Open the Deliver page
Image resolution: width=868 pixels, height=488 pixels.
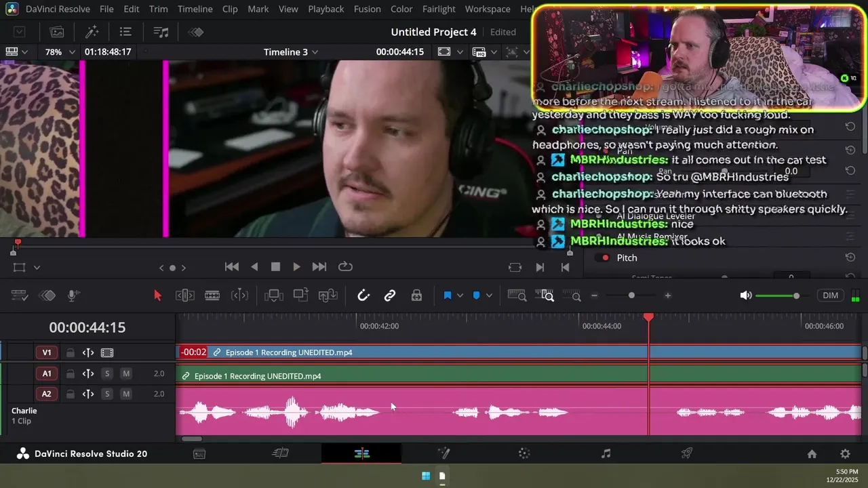687,454
